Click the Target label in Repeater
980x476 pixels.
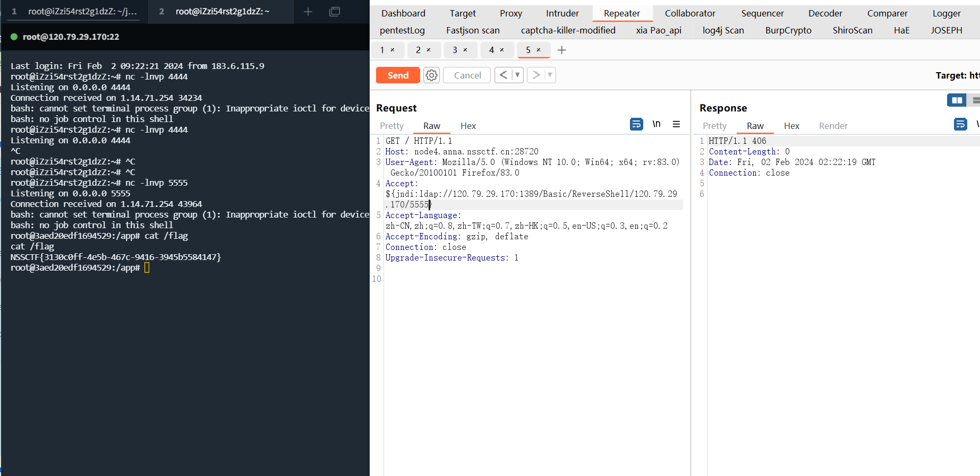click(958, 75)
